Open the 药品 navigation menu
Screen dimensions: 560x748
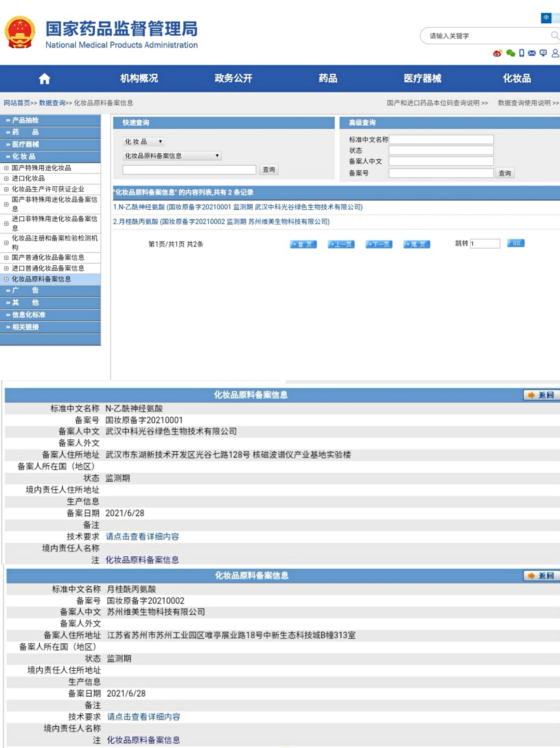point(328,78)
